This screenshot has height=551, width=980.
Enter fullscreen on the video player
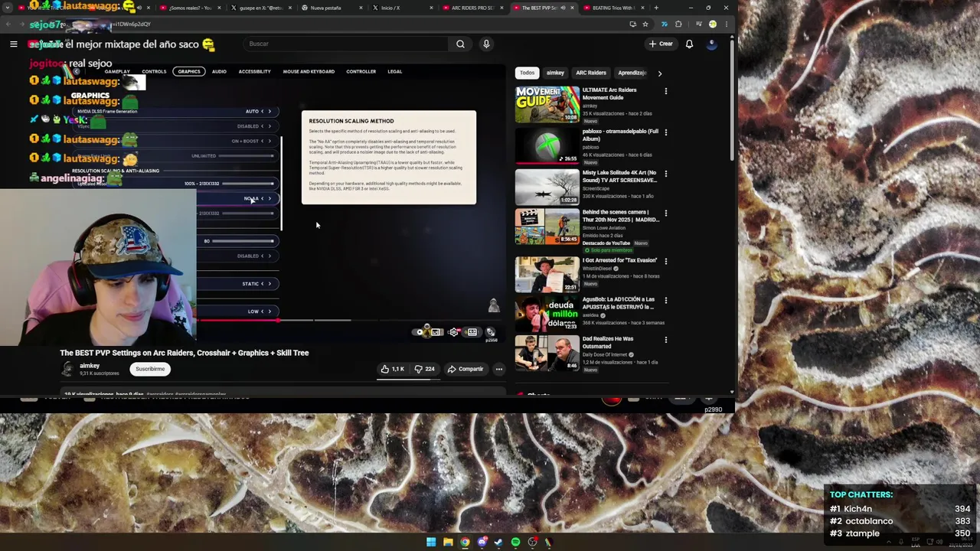491,332
